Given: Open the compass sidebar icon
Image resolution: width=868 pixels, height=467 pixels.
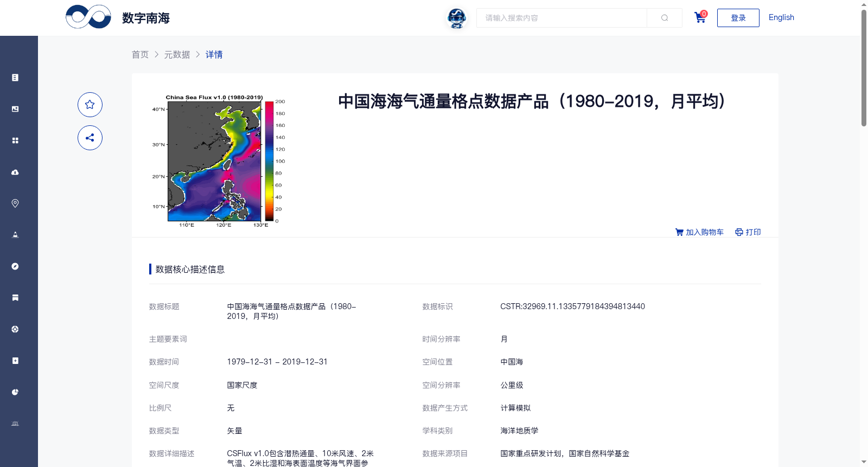Looking at the screenshot, I should tap(15, 266).
